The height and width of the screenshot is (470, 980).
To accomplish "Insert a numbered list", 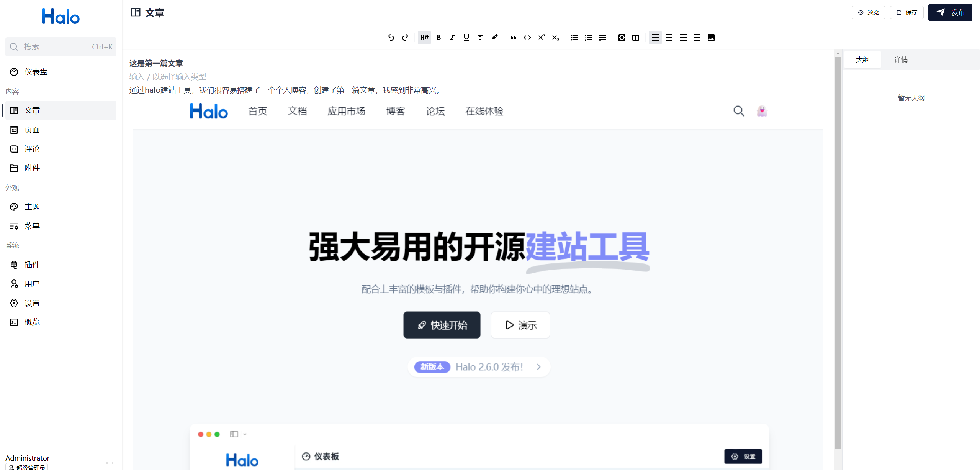I will (589, 38).
